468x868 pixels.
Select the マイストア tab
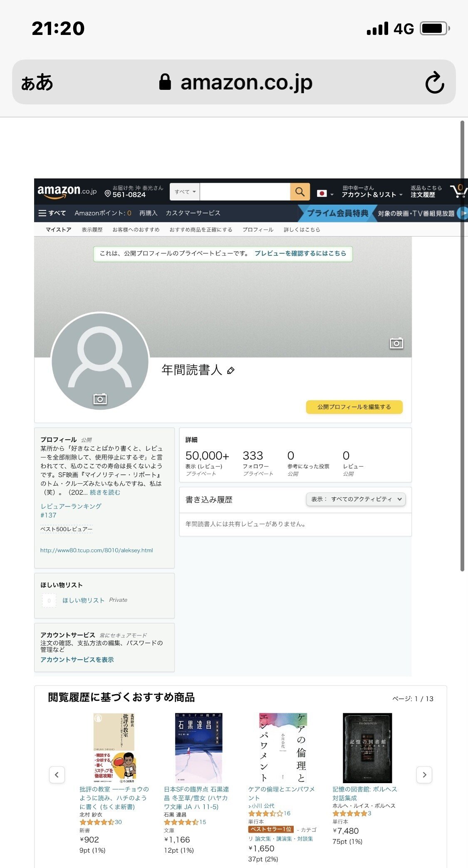pyautogui.click(x=58, y=230)
